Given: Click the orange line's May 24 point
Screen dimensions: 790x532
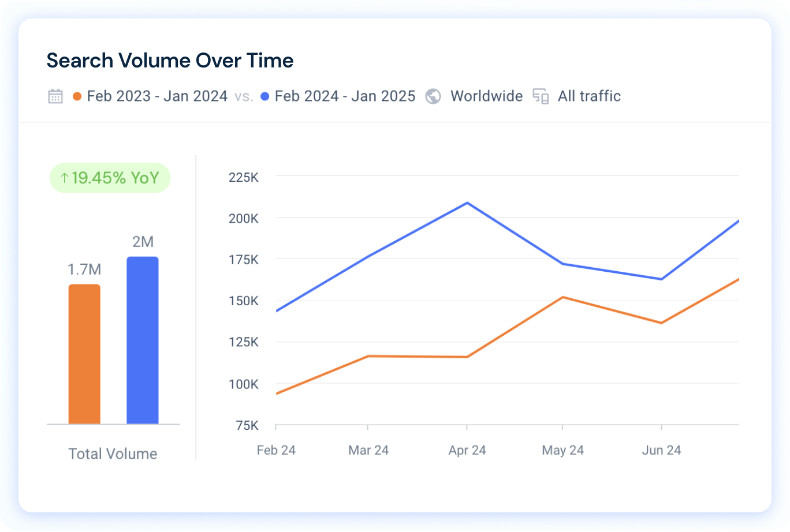Looking at the screenshot, I should pos(562,297).
